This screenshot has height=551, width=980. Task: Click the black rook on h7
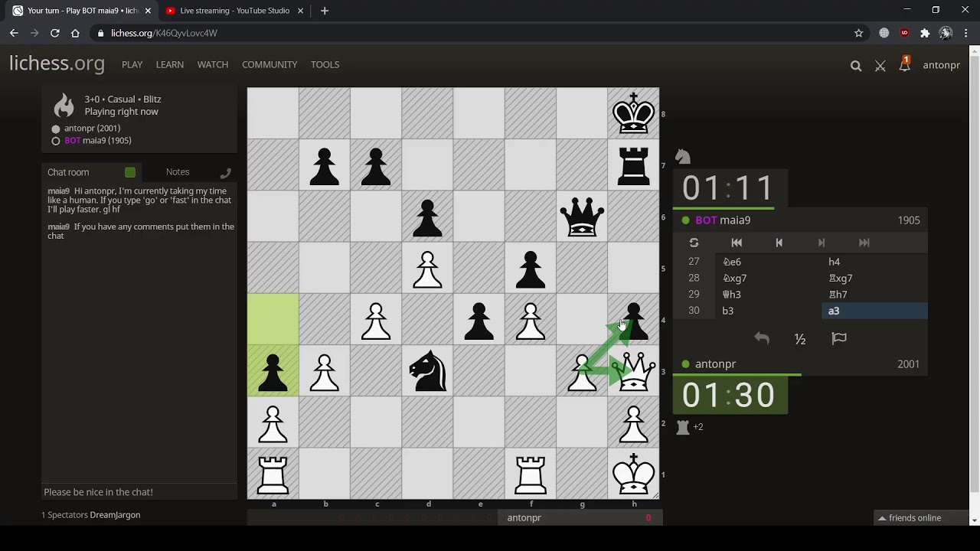pos(633,165)
